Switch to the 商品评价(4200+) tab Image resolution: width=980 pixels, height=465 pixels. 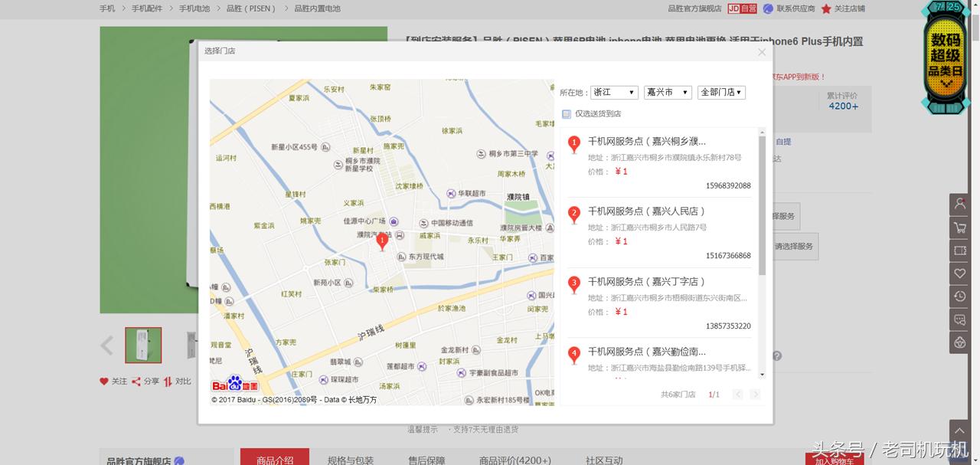(x=514, y=460)
